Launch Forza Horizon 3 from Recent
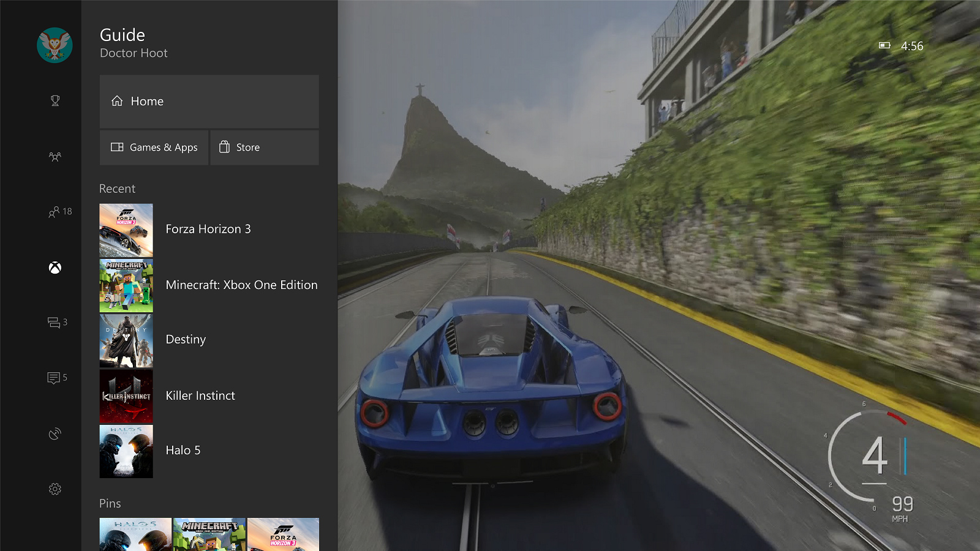 click(208, 230)
